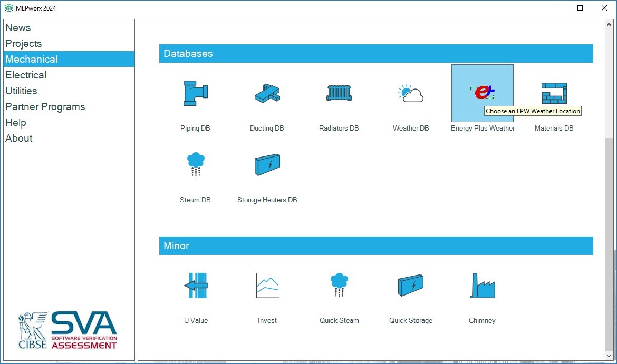Launch the Invest chart icon
This screenshot has width=617, height=364.
coord(267,286)
